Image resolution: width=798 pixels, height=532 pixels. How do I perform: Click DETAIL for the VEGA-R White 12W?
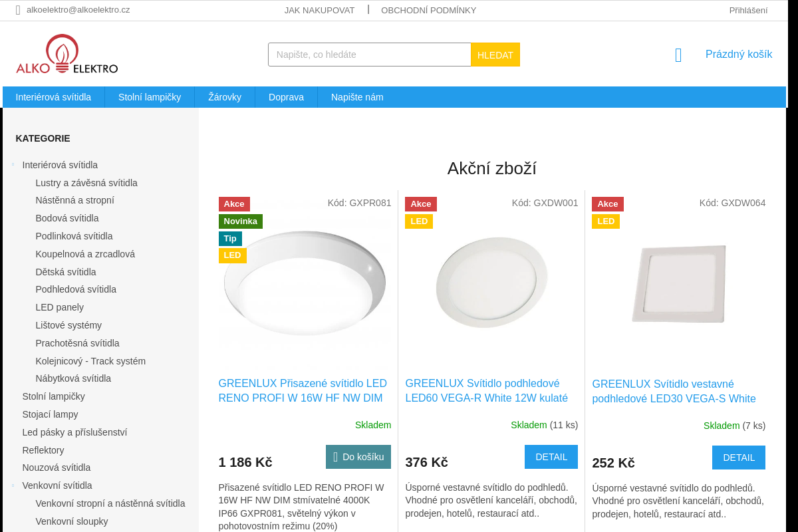click(551, 457)
